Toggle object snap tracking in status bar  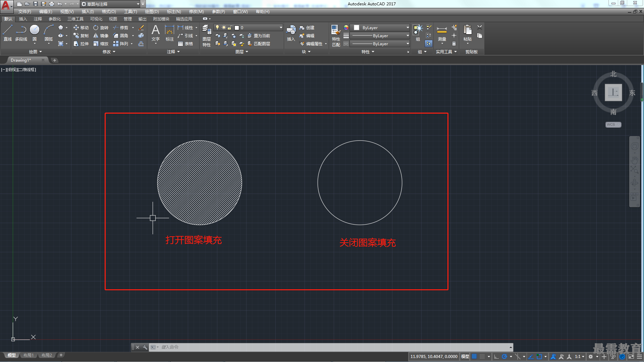pos(531,357)
